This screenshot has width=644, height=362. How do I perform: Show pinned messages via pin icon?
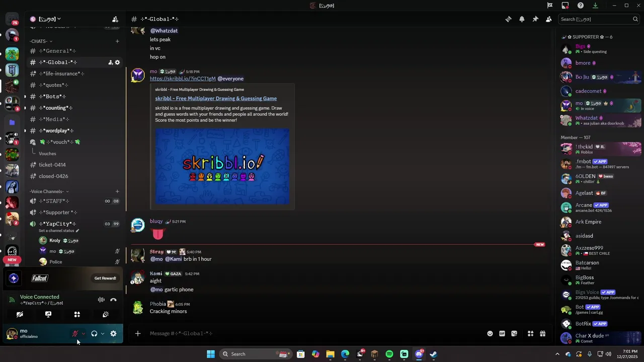(535, 19)
